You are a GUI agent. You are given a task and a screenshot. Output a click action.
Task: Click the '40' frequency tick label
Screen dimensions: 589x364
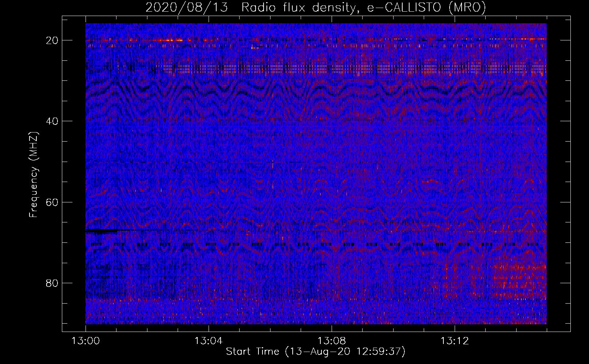click(x=52, y=121)
